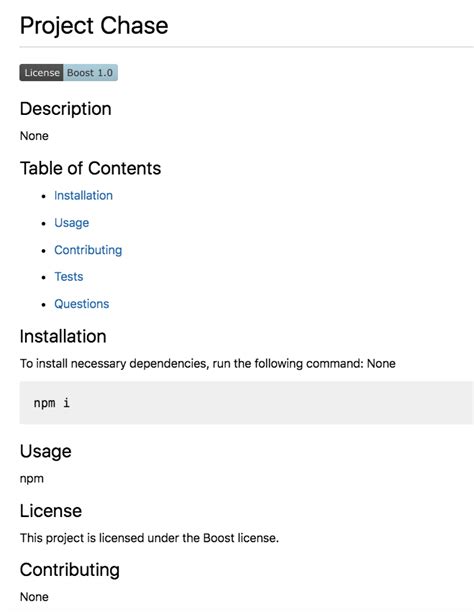This screenshot has height=614, width=474.
Task: Click the Contributing section heading
Action: (x=70, y=570)
